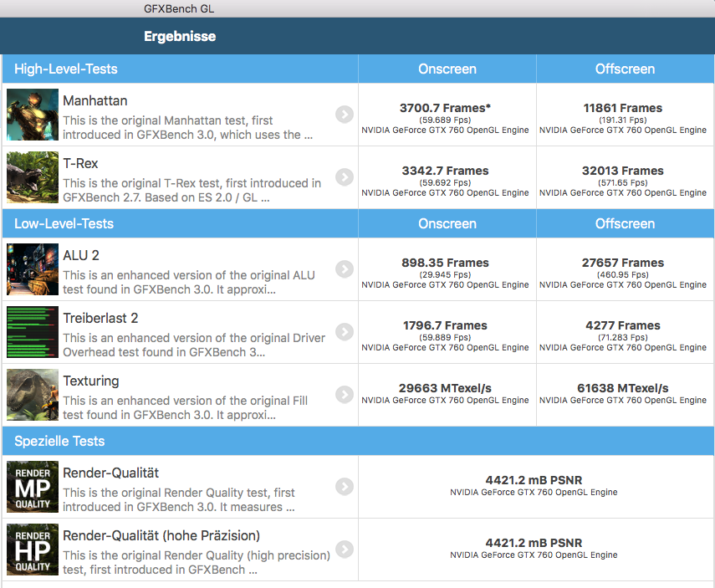The width and height of the screenshot is (715, 588).
Task: Open Treiberlast 2 details chevron
Action: (x=344, y=332)
